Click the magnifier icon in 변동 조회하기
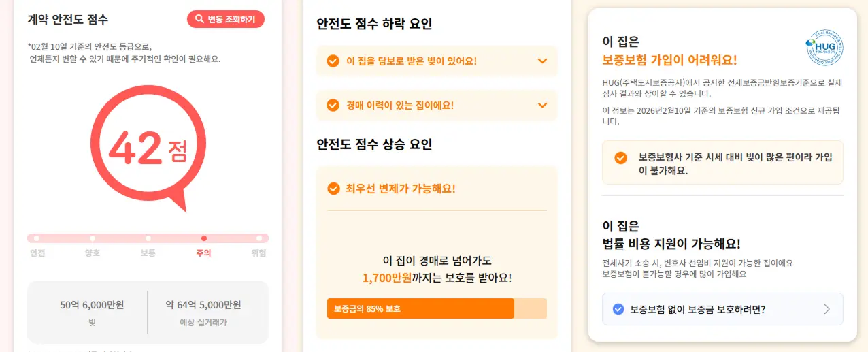The width and height of the screenshot is (868, 352). tap(199, 19)
